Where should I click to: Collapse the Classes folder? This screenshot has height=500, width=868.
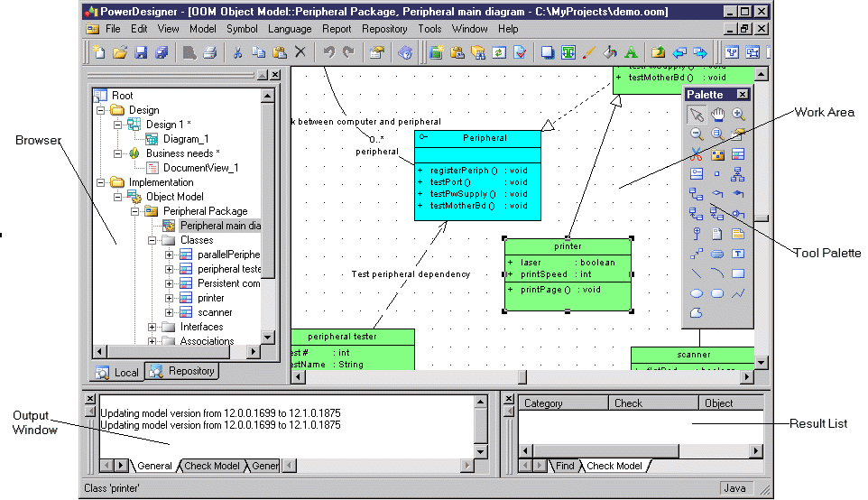[152, 240]
